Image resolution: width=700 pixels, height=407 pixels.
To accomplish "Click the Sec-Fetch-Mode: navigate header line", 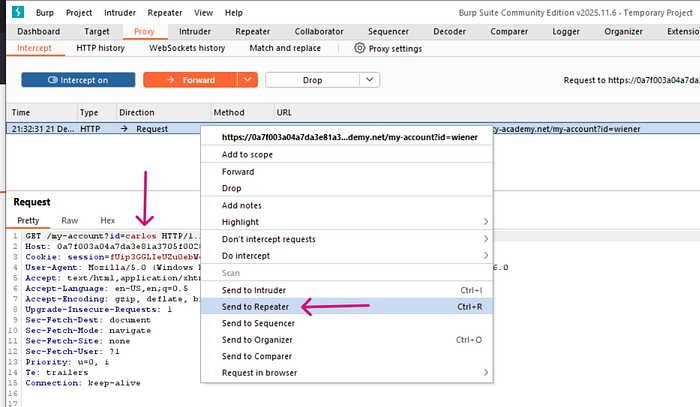I will coord(88,330).
